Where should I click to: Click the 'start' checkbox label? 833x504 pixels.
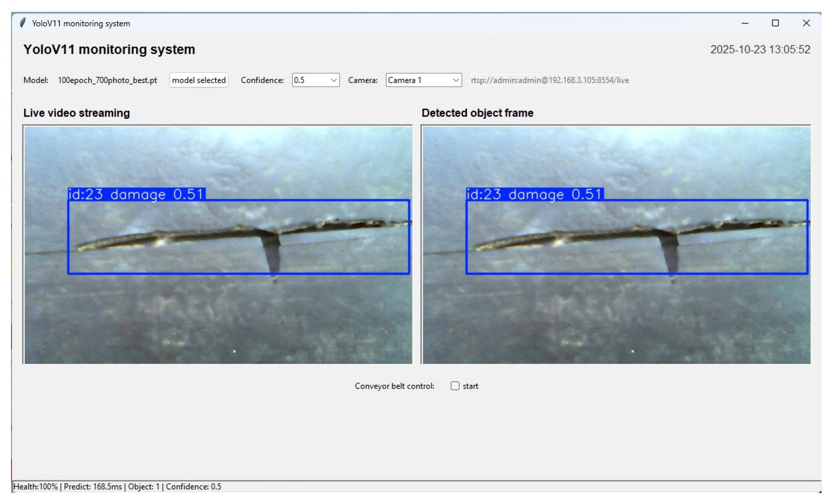pos(470,386)
